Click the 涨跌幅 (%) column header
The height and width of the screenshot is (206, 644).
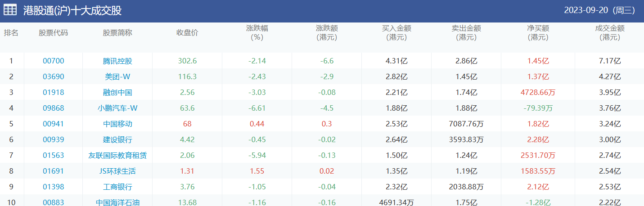[x=257, y=32]
